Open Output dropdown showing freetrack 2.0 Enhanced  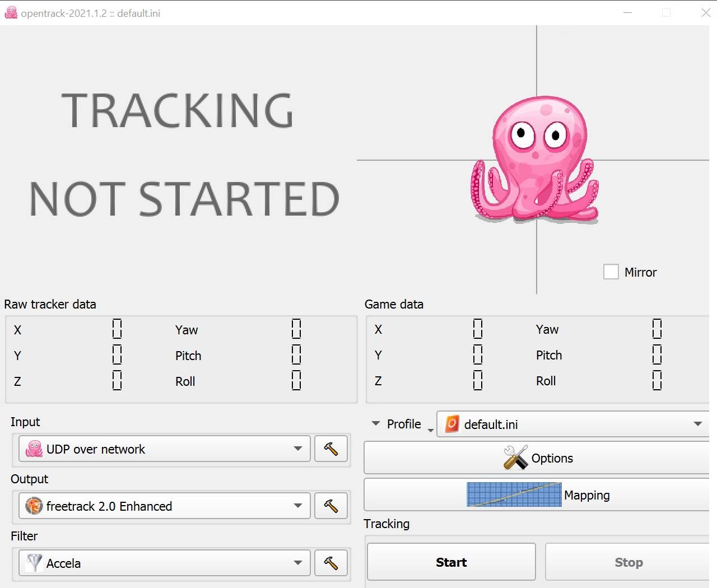pos(164,506)
